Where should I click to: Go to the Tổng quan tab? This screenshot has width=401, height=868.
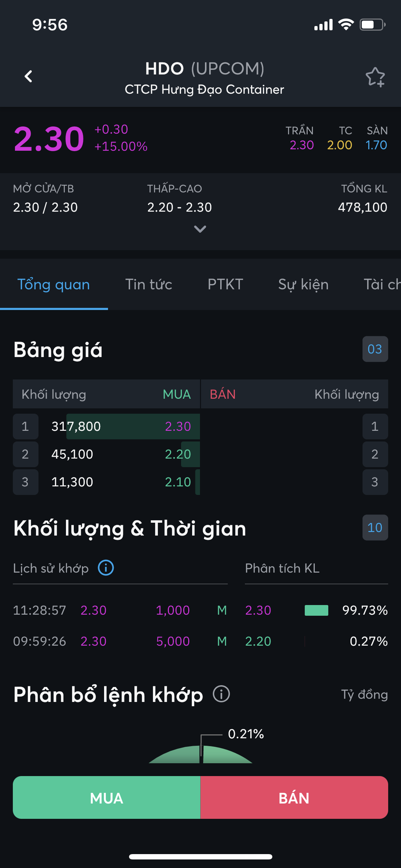(54, 284)
